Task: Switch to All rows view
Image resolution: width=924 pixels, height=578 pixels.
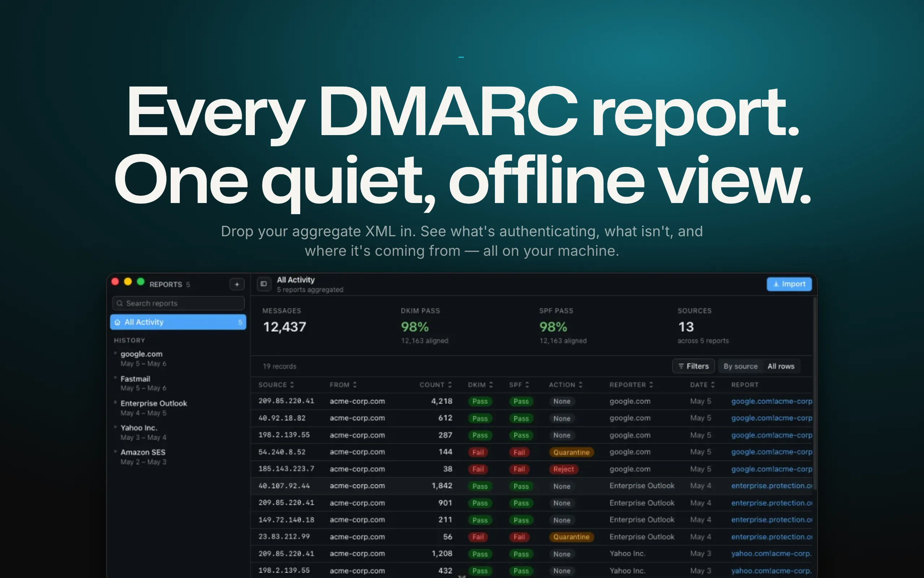Action: pos(781,366)
